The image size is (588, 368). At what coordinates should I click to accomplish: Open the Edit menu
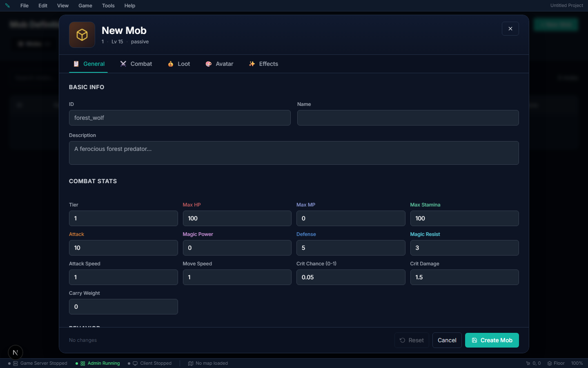tap(43, 6)
